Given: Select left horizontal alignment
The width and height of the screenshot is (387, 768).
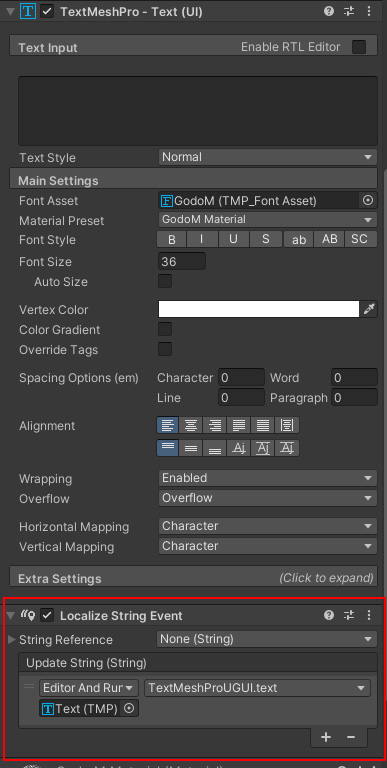Looking at the screenshot, I should point(168,425).
